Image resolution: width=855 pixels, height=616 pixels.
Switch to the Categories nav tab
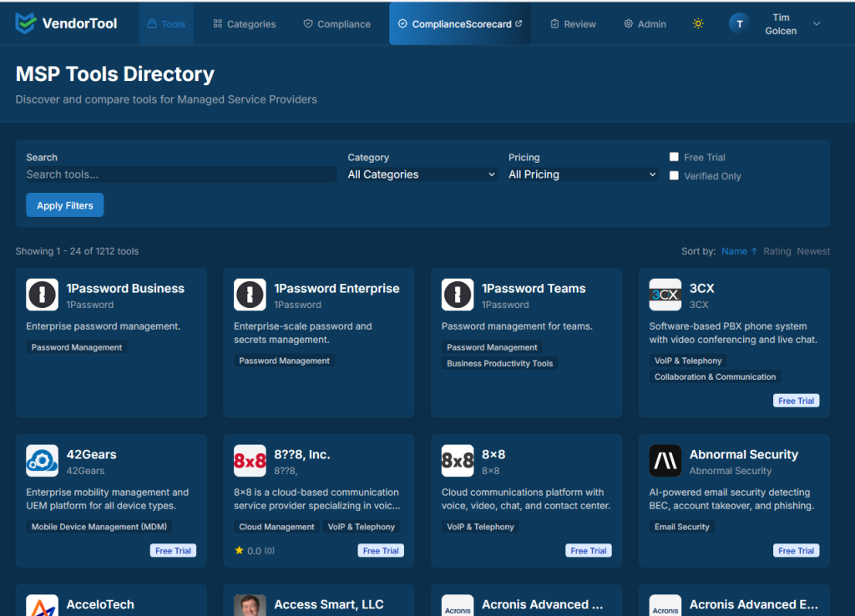pyautogui.click(x=244, y=23)
